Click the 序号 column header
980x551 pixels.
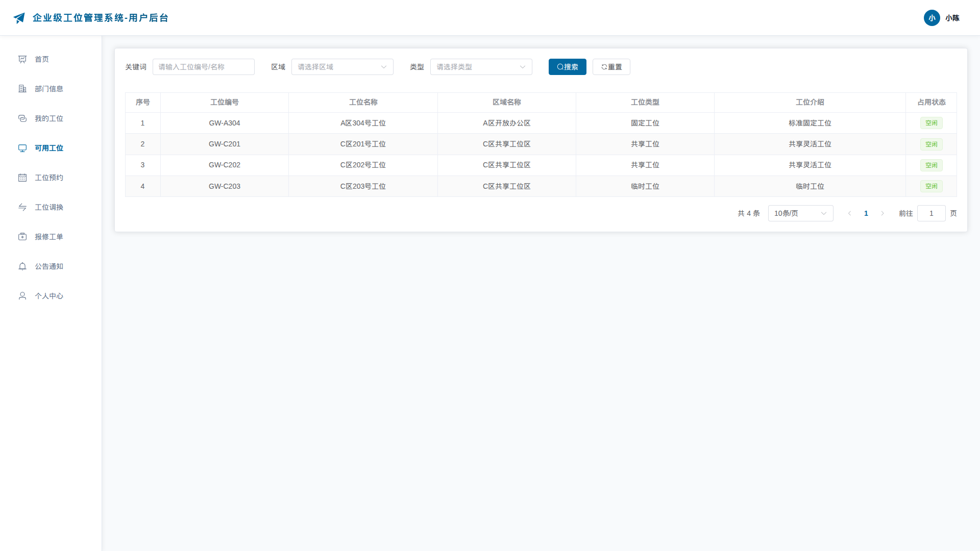point(143,102)
